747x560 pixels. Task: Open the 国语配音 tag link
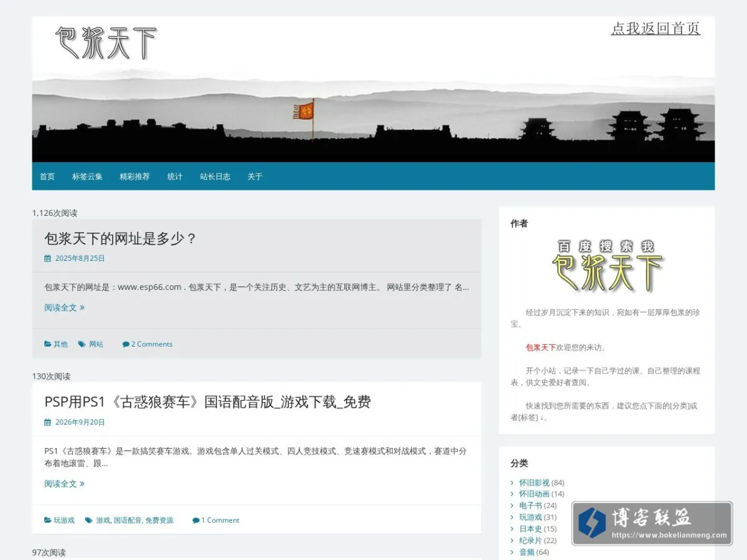pyautogui.click(x=128, y=520)
